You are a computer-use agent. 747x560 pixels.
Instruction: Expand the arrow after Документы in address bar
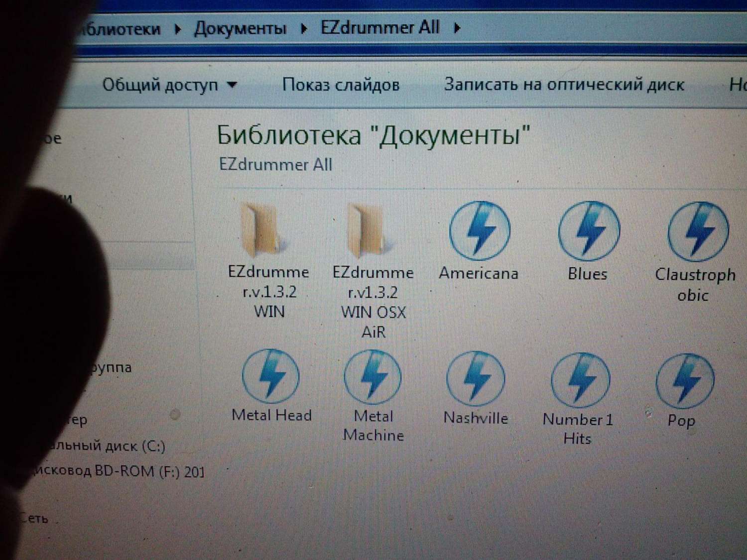pos(304,28)
